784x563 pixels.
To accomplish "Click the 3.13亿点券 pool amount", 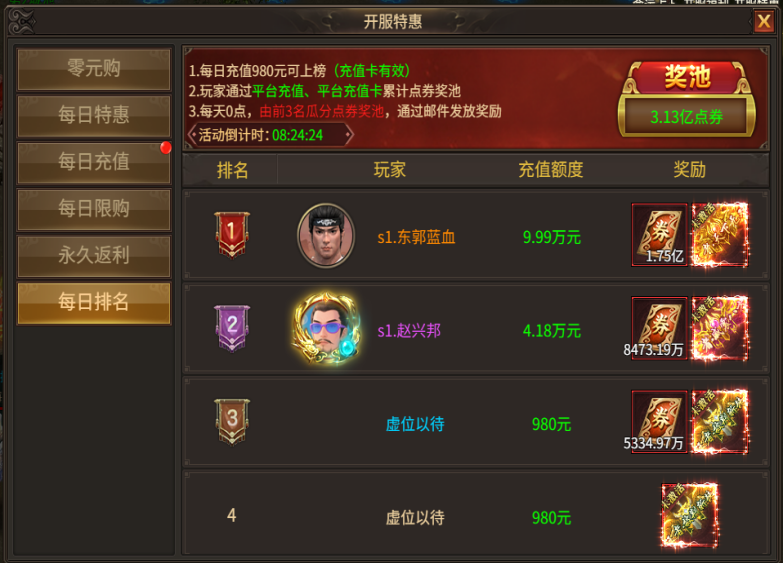I will 686,117.
